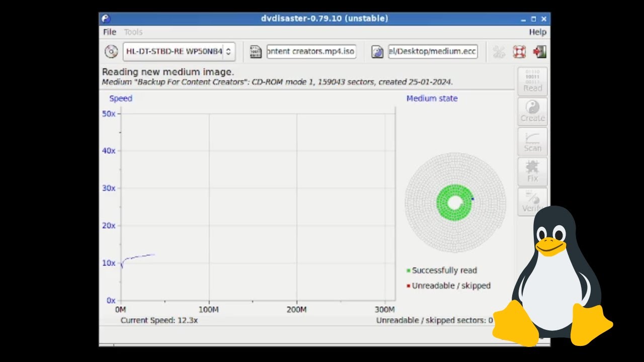Click the ISO image filename field
Screen dimensions: 644x362
(x=311, y=51)
